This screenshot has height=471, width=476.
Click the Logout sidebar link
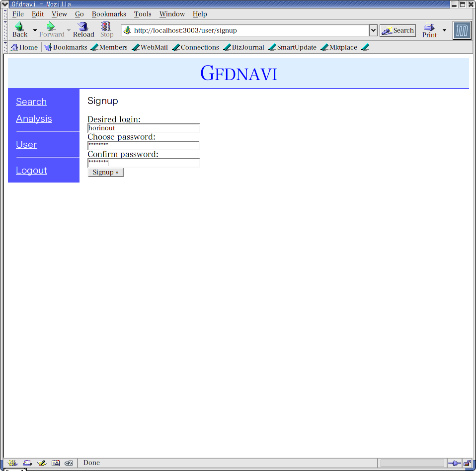click(x=31, y=170)
